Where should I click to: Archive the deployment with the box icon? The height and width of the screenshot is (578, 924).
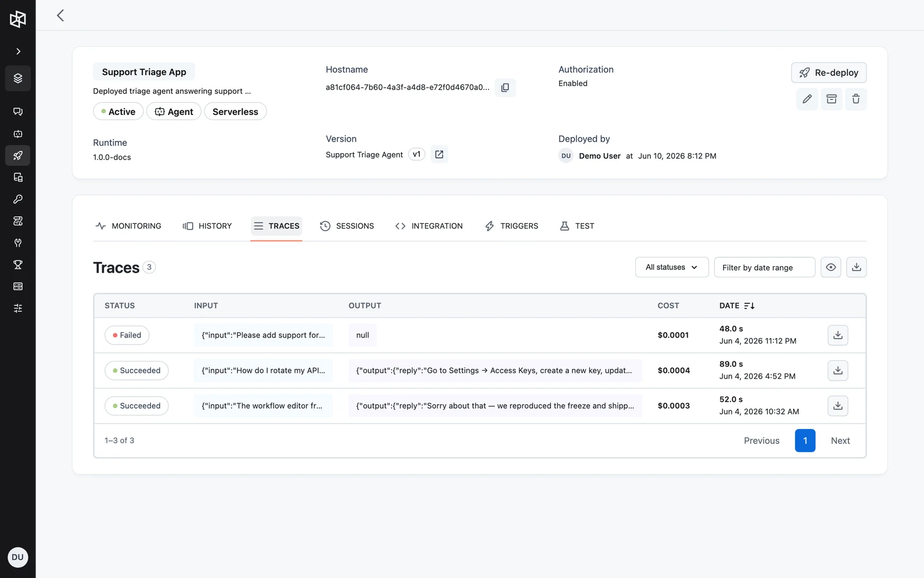pos(832,99)
